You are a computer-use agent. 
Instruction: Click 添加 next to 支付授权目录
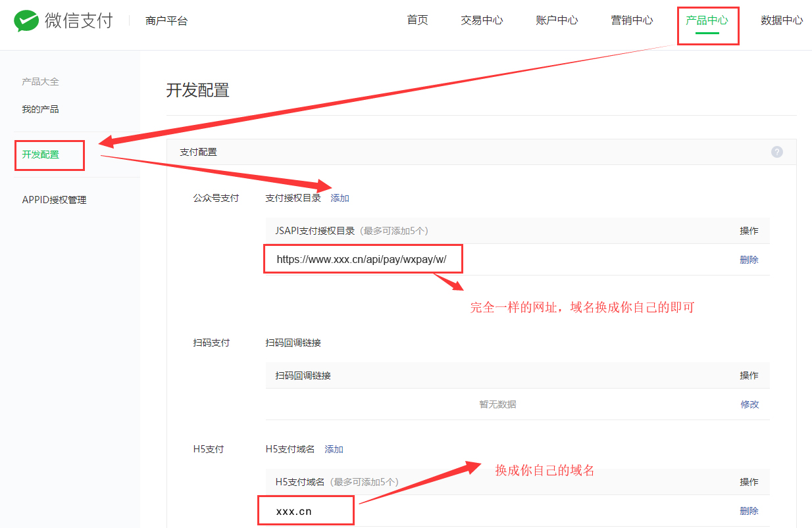(340, 198)
